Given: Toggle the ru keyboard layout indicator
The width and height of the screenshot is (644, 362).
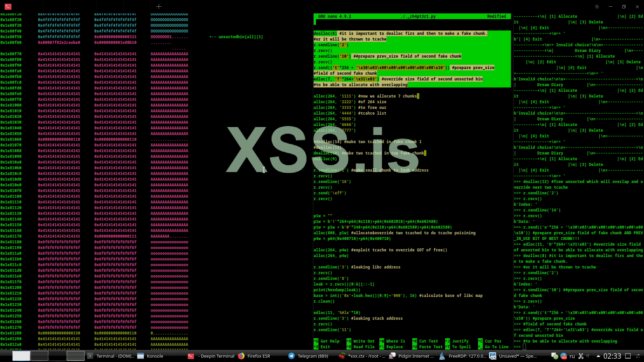Looking at the screenshot, I should (x=572, y=356).
